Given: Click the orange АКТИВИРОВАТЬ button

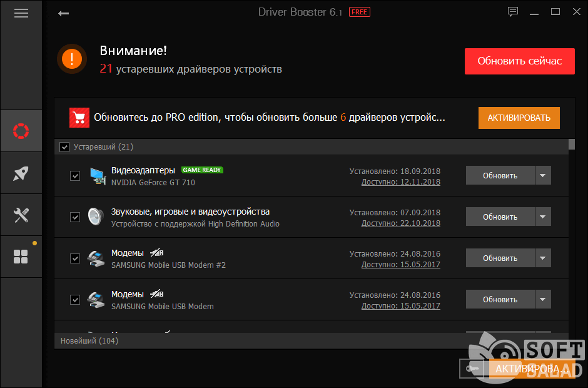Looking at the screenshot, I should click(x=519, y=118).
